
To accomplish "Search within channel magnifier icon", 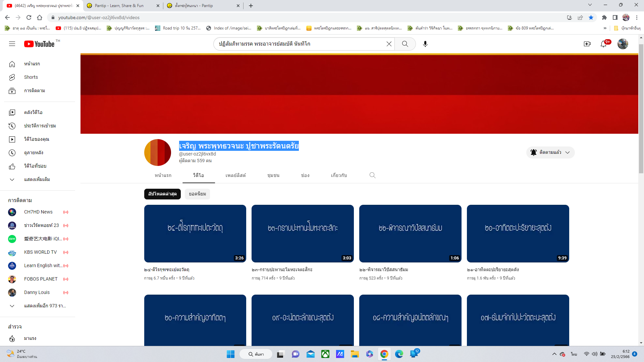I will [372, 175].
